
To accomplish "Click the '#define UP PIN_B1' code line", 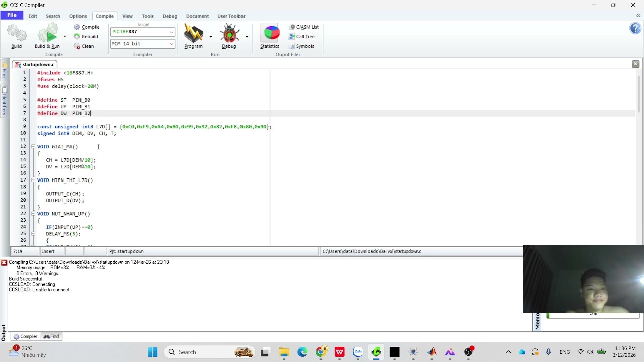I will [63, 107].
